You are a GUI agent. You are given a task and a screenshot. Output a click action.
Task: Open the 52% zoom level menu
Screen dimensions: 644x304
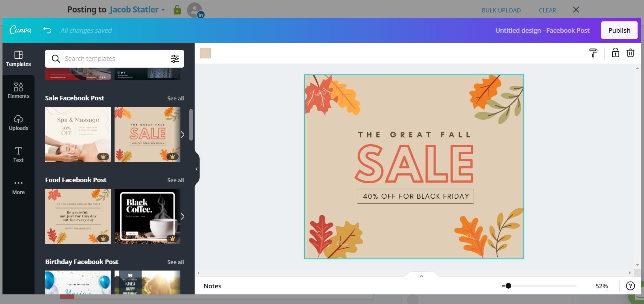click(x=602, y=286)
